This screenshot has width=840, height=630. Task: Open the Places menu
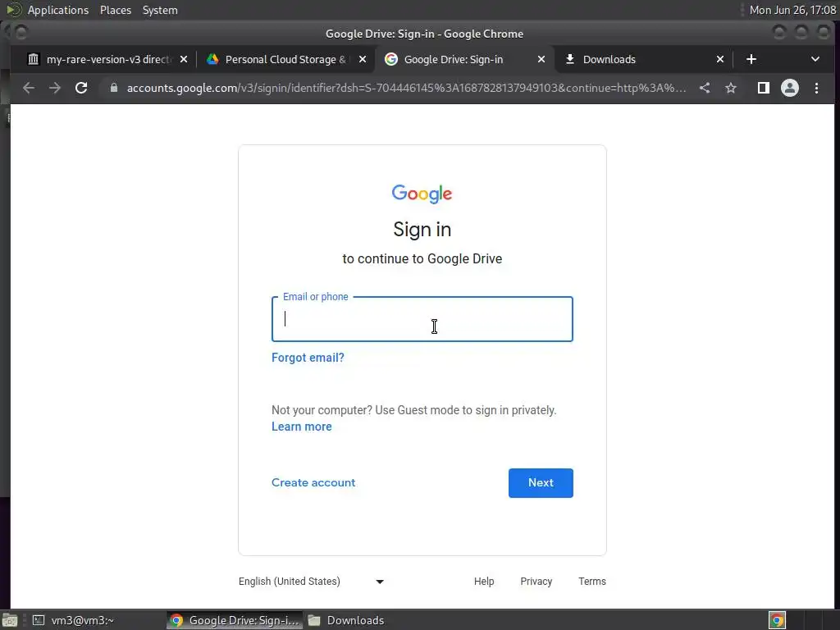tap(116, 10)
